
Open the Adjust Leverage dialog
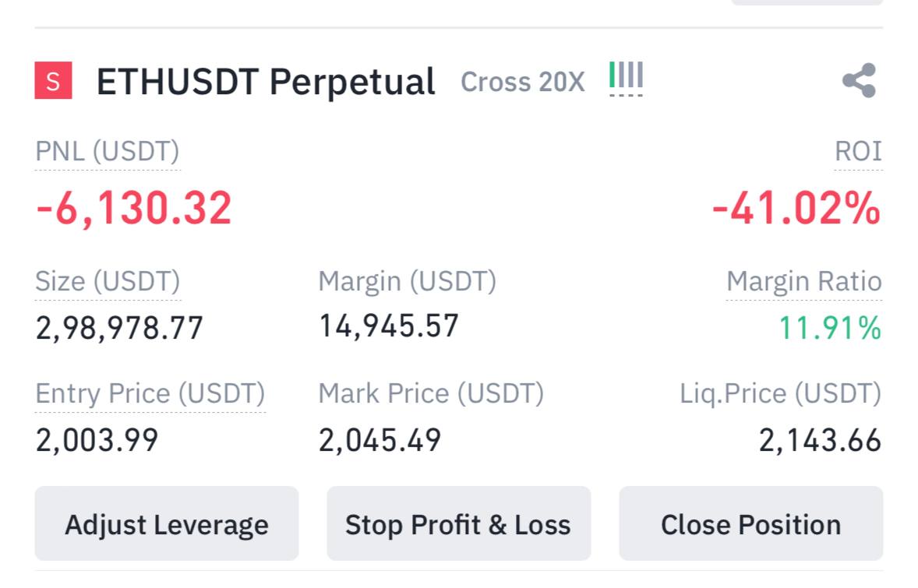click(x=167, y=524)
